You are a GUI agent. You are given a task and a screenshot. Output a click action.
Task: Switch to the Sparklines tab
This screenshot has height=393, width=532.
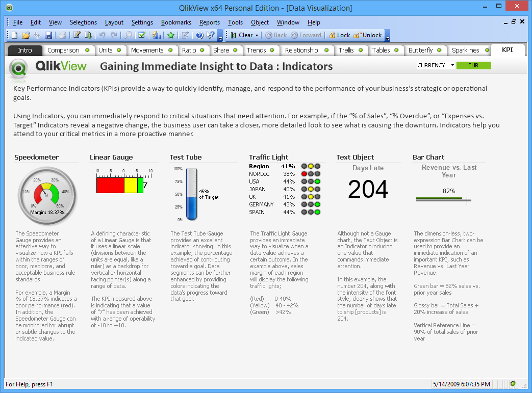[465, 50]
